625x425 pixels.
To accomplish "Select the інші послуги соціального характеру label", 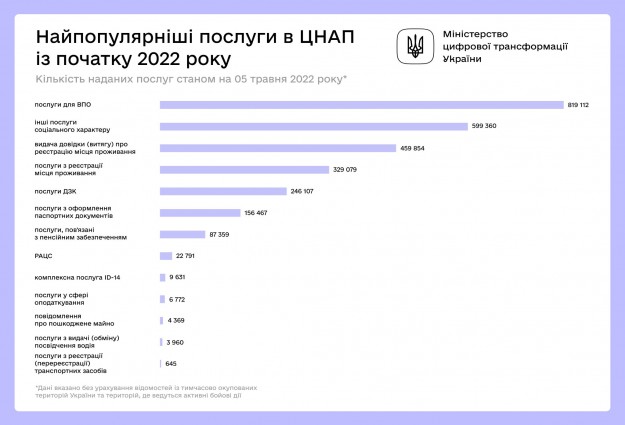I will pos(73,126).
